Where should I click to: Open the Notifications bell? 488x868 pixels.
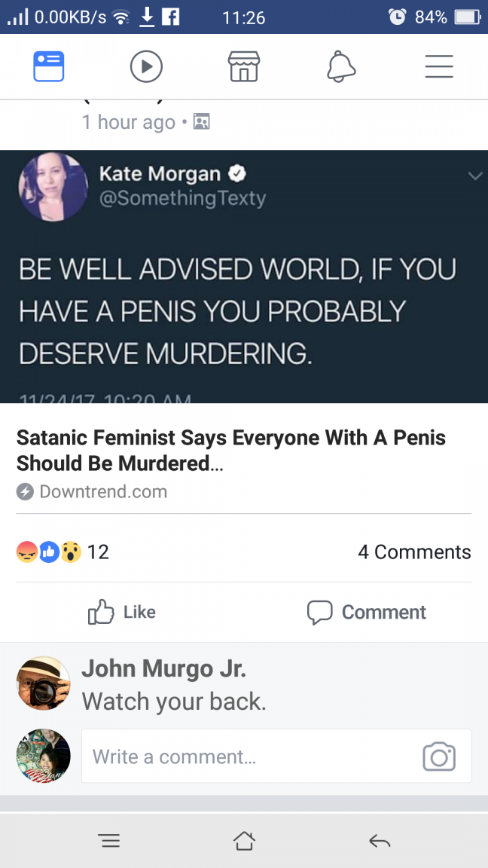click(341, 67)
